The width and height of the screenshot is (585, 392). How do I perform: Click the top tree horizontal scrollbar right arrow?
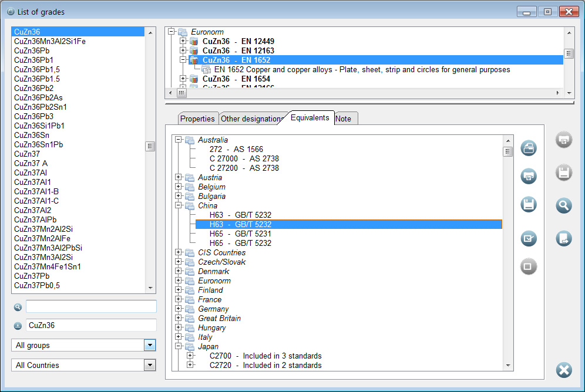558,93
